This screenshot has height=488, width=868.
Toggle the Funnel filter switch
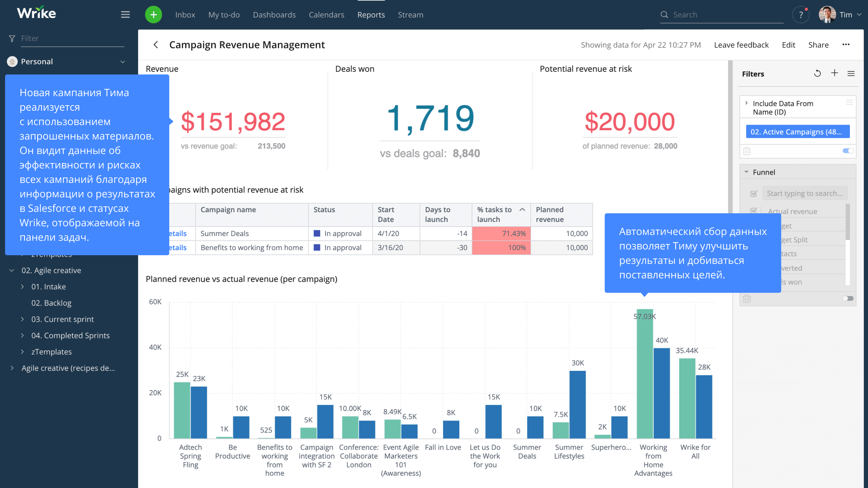(x=848, y=299)
